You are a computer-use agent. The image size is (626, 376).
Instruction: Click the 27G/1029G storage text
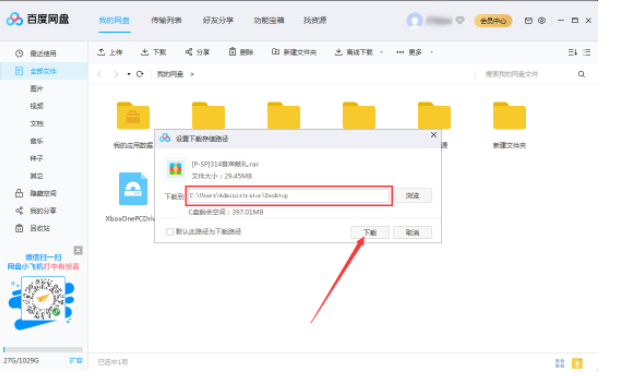point(21,360)
